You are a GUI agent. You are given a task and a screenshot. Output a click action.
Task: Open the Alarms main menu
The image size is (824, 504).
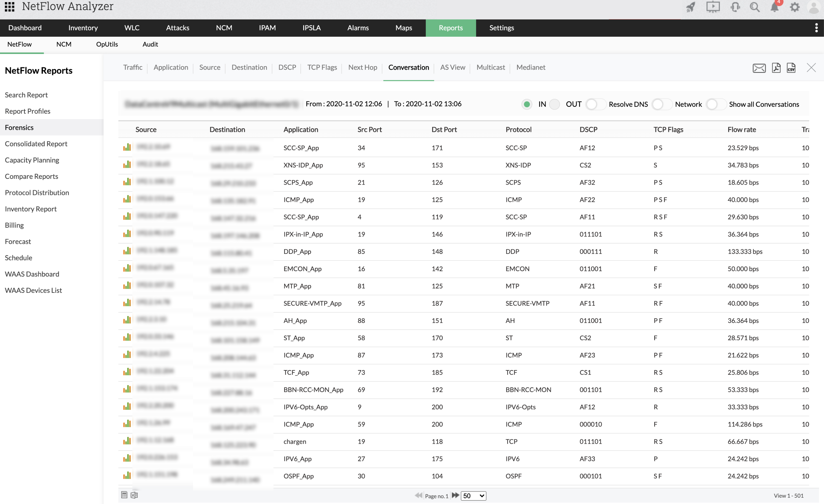(358, 28)
